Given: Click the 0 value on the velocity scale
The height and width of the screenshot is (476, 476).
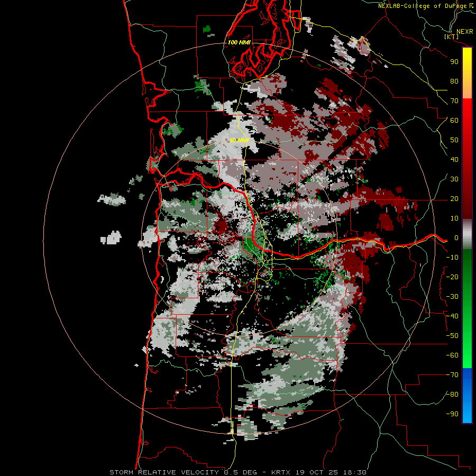Looking at the screenshot, I should pos(456,237).
